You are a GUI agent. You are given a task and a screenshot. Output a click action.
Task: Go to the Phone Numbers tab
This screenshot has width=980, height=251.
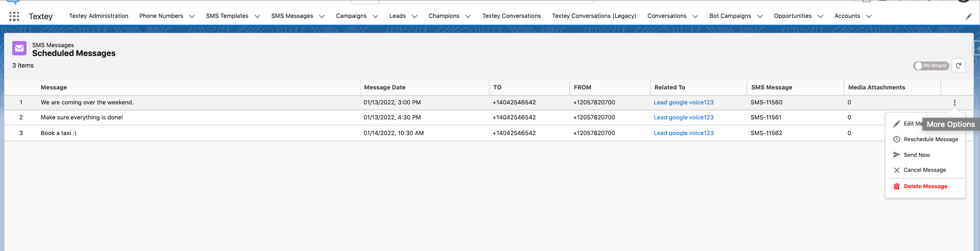click(161, 16)
